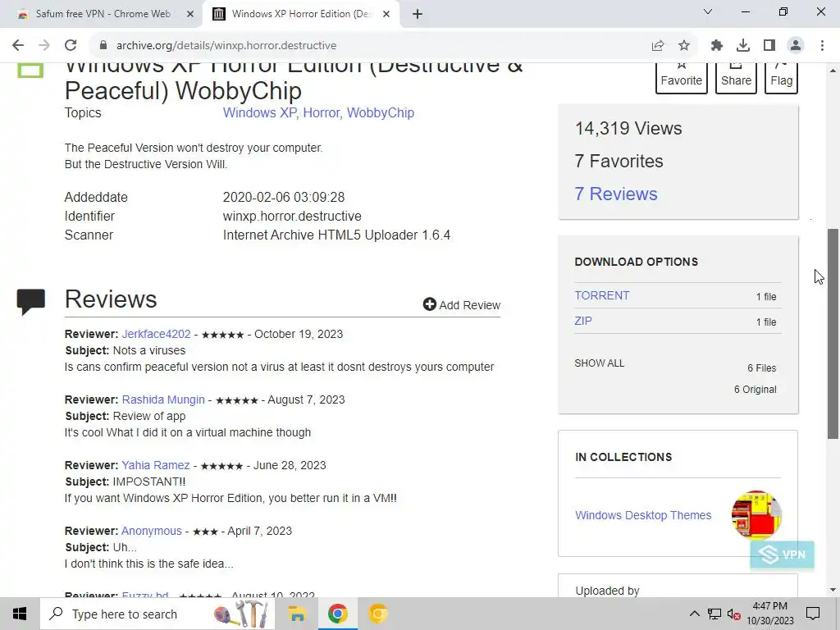Click the Share button
The width and height of the screenshot is (840, 630).
tap(736, 78)
